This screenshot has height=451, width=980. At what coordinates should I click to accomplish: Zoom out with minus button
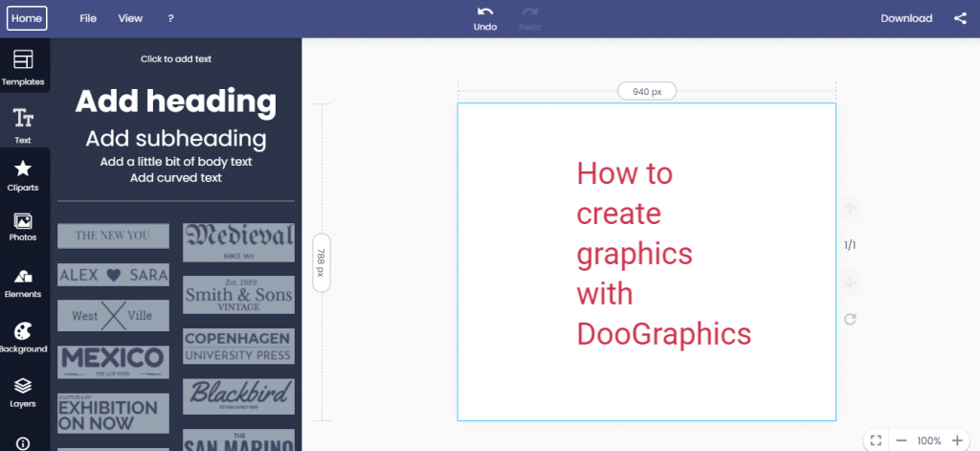click(902, 440)
